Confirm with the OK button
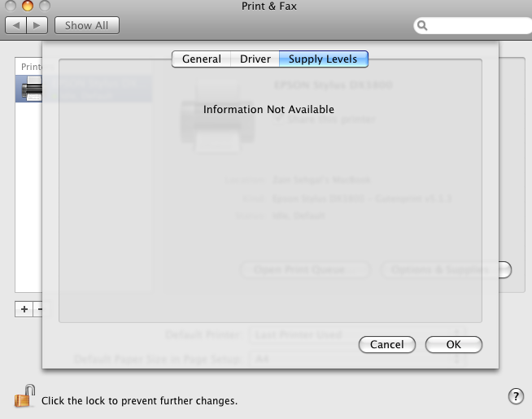Screen dimensions: 532x419 point(453,344)
